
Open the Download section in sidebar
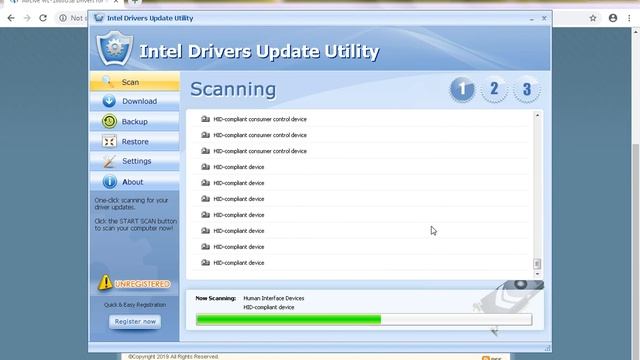tap(134, 101)
